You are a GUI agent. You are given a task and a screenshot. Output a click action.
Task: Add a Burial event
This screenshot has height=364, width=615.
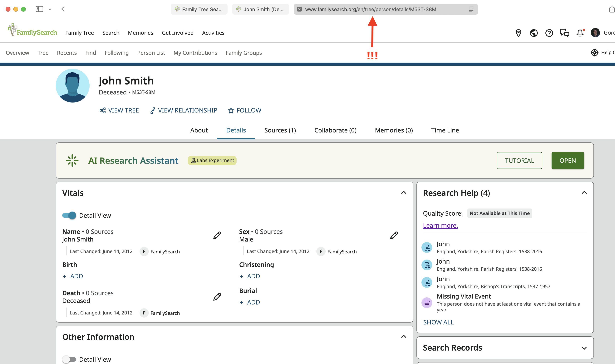click(x=250, y=302)
